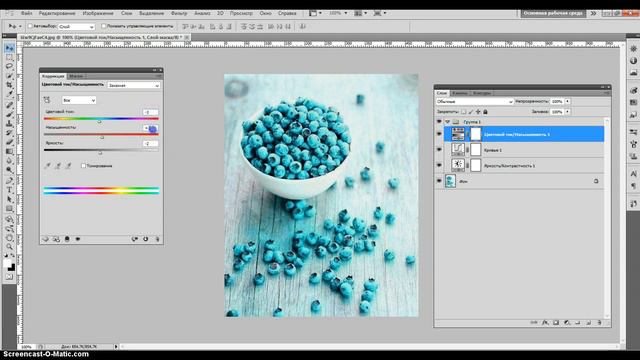Open the Окно menu
640x360 pixels.
point(265,13)
